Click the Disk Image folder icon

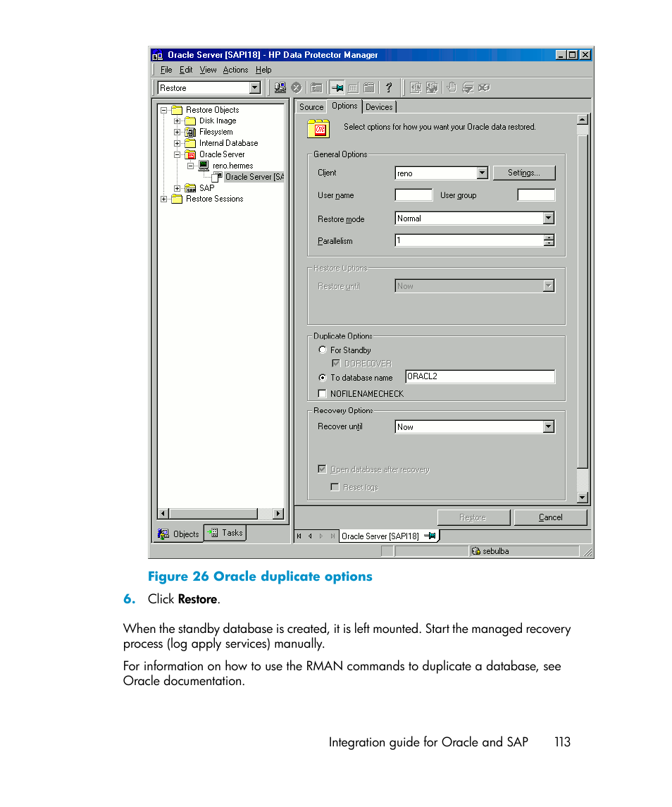pyautogui.click(x=190, y=121)
